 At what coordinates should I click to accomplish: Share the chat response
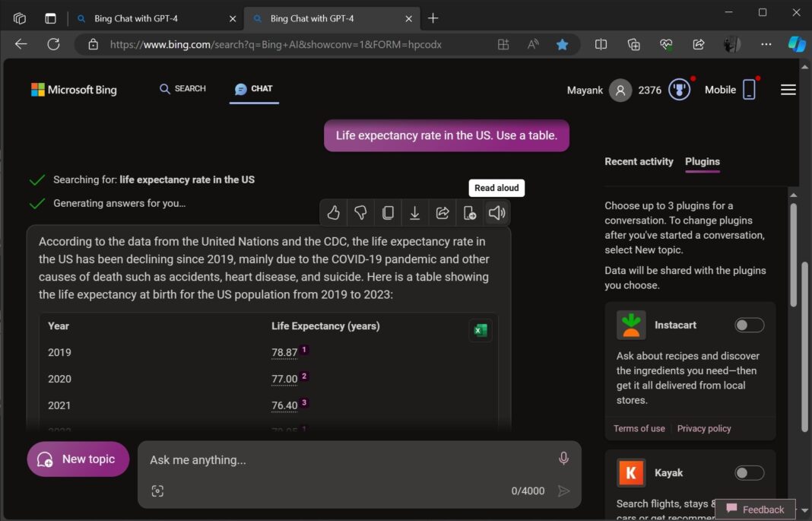(442, 213)
